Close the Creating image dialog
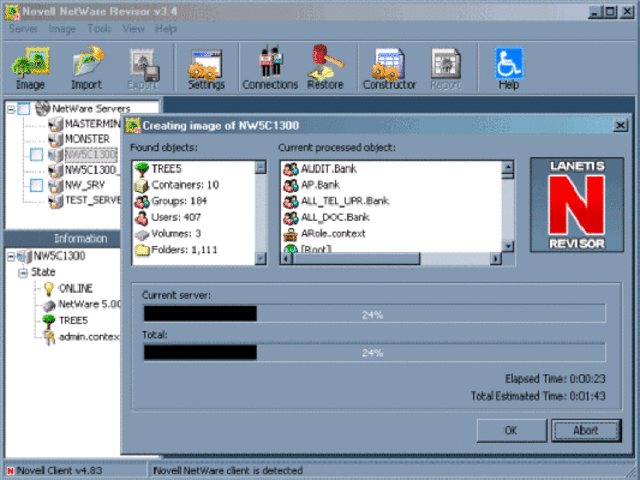Screen dimensions: 640x480 [620, 125]
